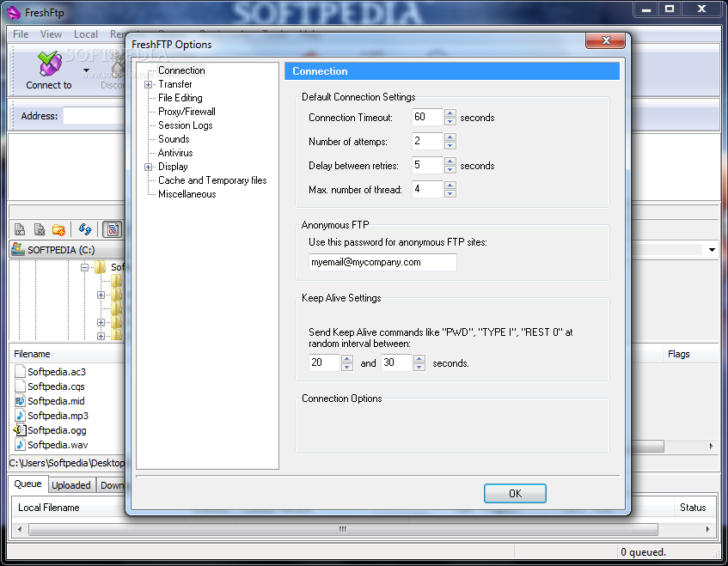728x566 pixels.
Task: Select Miscellaneous in options tree
Action: click(187, 194)
